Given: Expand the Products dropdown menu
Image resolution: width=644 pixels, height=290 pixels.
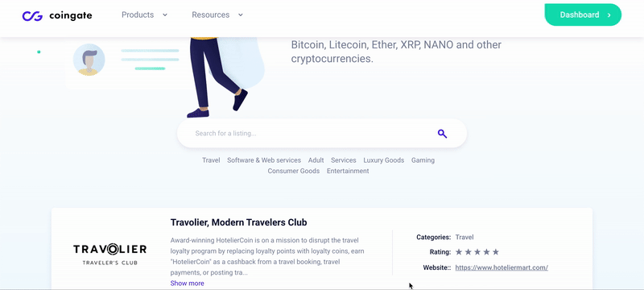Looking at the screenshot, I should coord(145,14).
